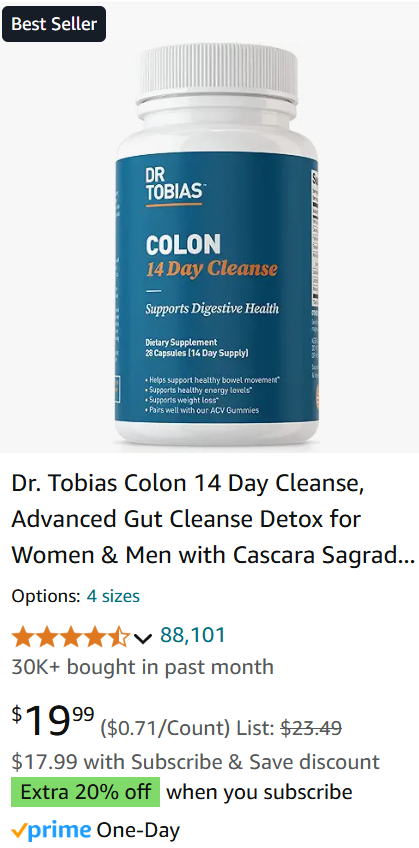Click the $19.99 price
This screenshot has height=848, width=419.
click(x=53, y=721)
